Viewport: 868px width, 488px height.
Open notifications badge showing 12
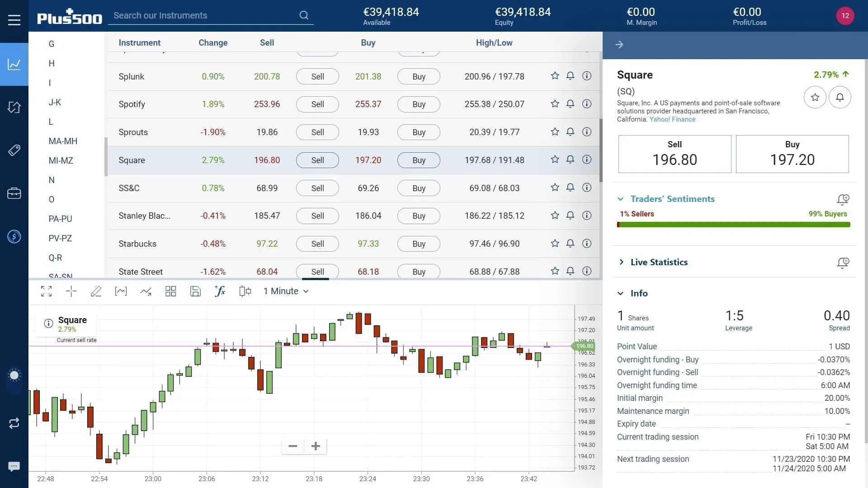pyautogui.click(x=845, y=15)
